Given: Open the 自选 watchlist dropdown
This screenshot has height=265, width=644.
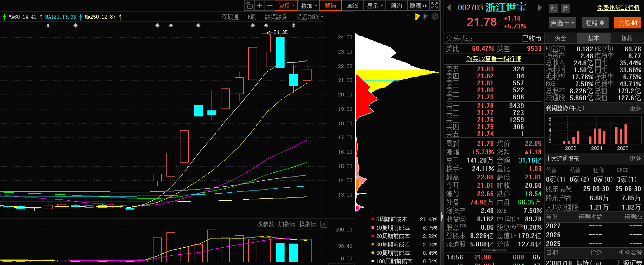Looking at the screenshot, I should [563, 23].
